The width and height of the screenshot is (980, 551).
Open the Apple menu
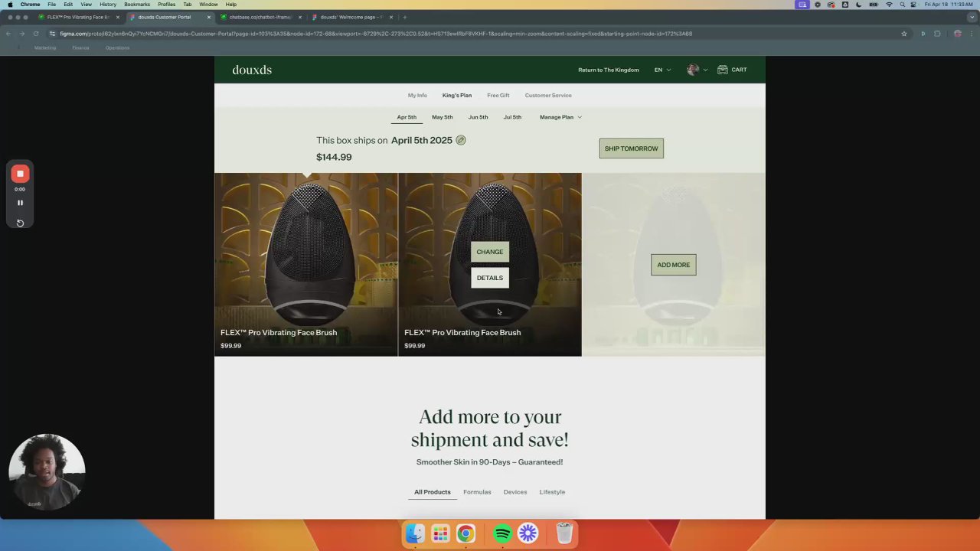9,5
